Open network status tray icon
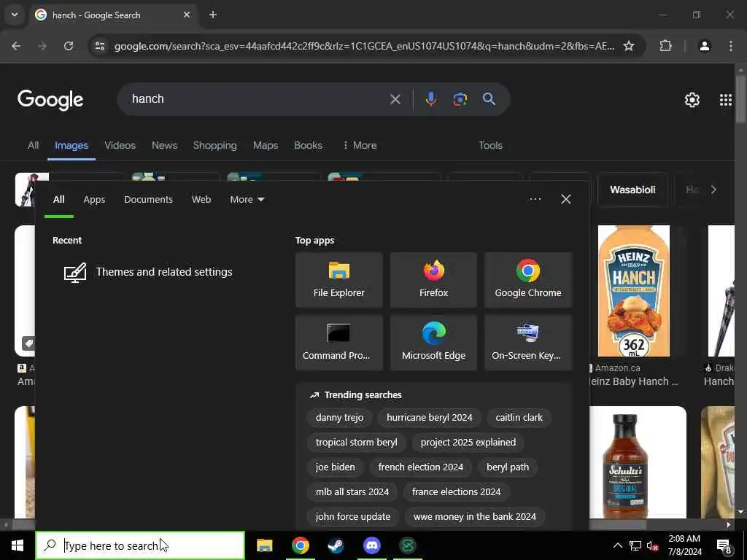Screen dimensions: 747x560 click(635, 545)
